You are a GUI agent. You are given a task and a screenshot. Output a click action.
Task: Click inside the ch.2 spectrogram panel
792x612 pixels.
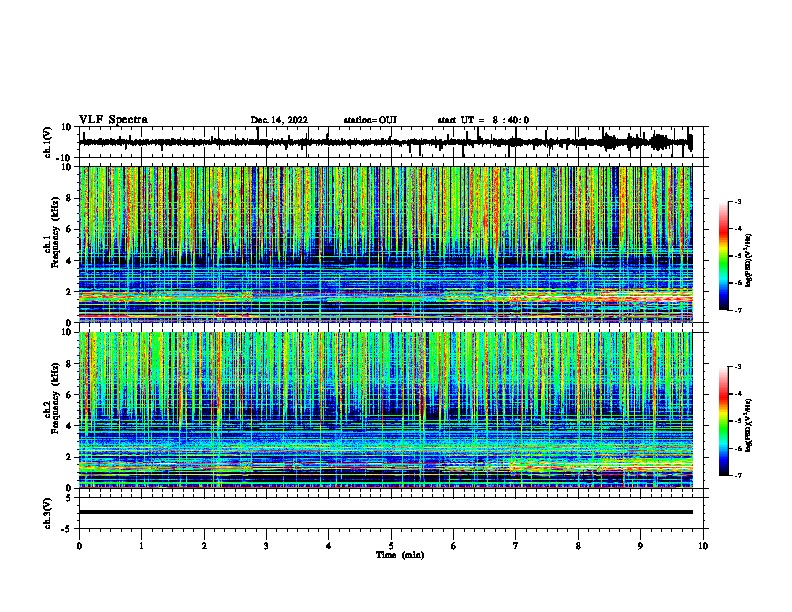(386, 410)
